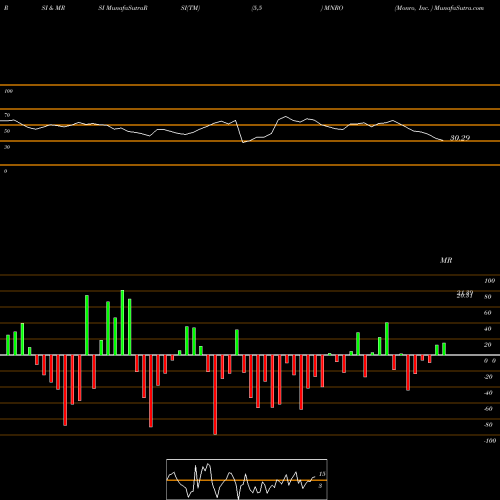Click the "SI(TM)" header label

pos(190,8)
